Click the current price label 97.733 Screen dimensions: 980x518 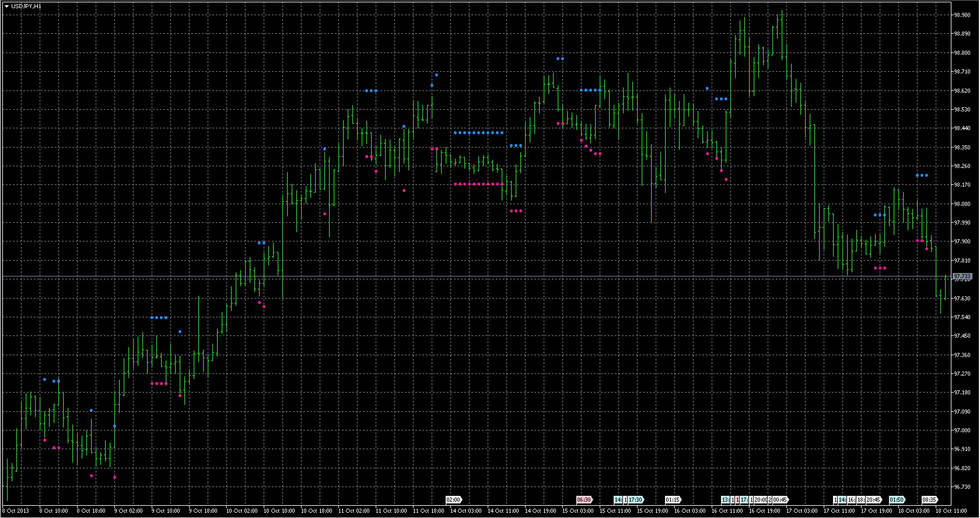click(x=962, y=276)
